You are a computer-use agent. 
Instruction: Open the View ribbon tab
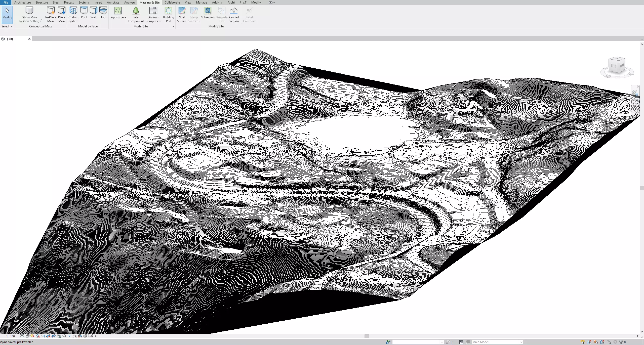pyautogui.click(x=188, y=3)
